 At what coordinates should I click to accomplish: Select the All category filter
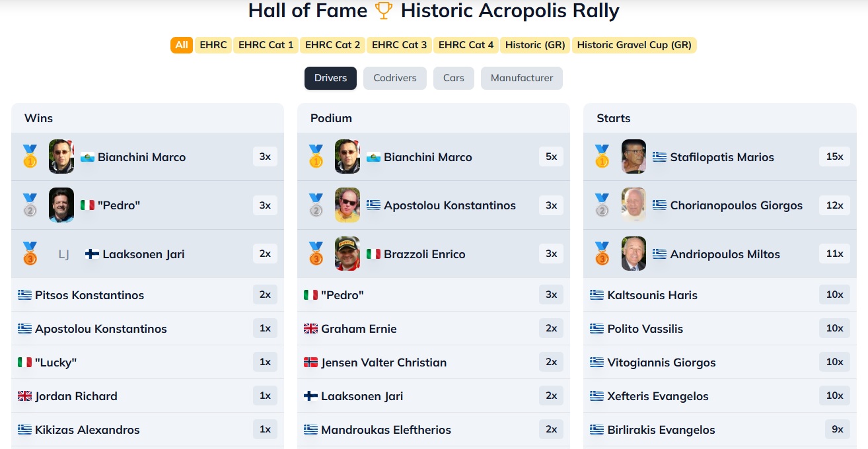182,45
